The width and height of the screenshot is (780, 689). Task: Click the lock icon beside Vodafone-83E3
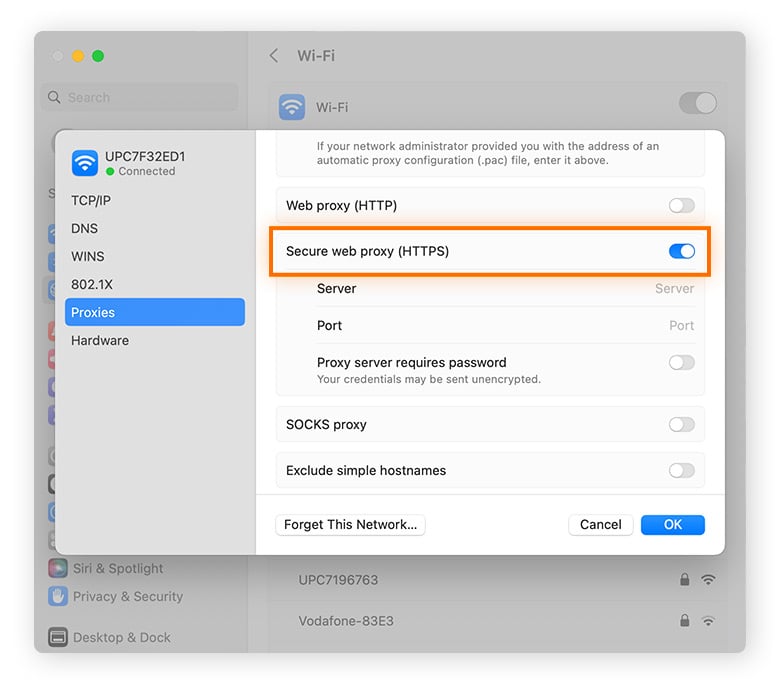(x=684, y=620)
